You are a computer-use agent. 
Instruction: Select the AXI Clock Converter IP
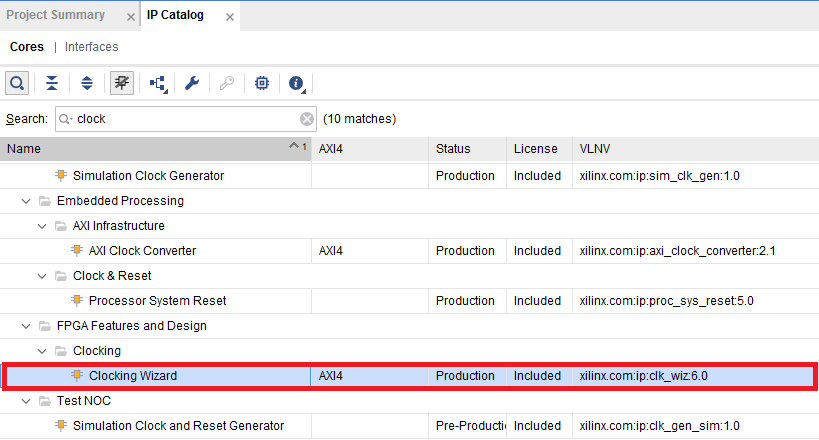(142, 251)
